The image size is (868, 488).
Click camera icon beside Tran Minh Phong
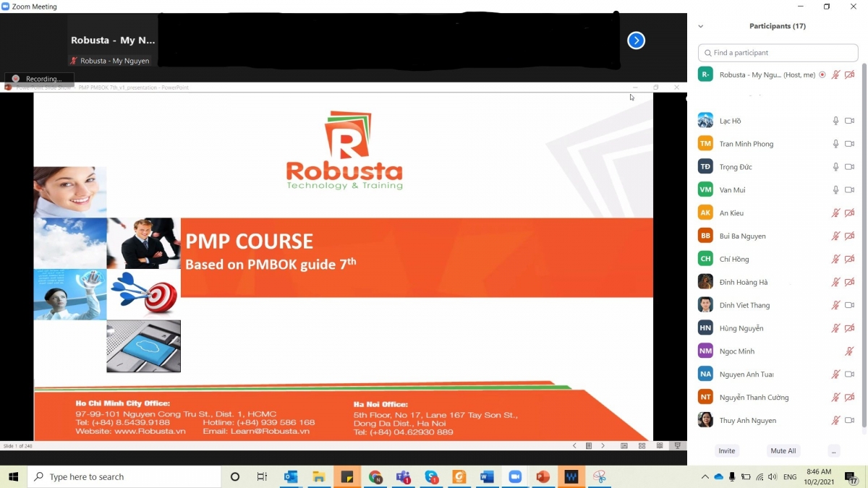(x=850, y=144)
